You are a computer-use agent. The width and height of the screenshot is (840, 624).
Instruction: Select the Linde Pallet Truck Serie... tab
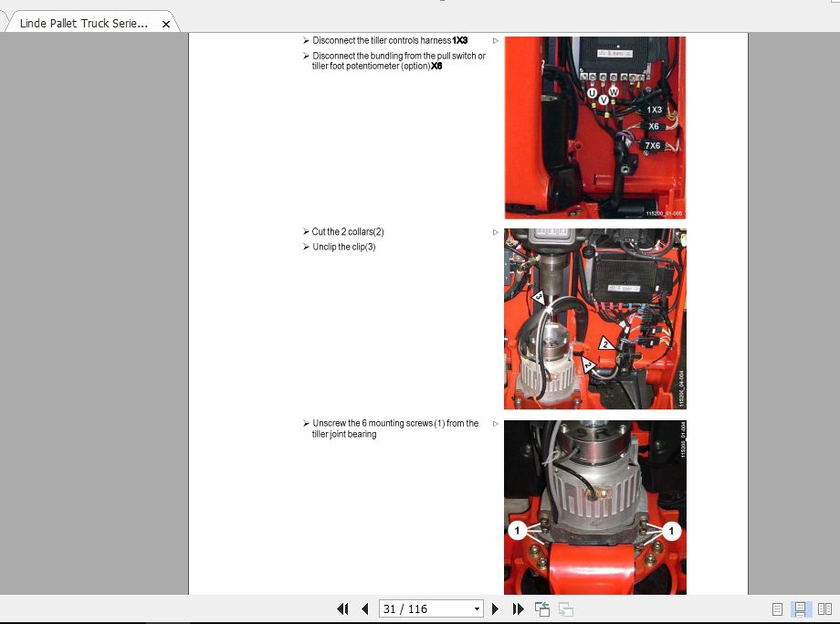[83, 24]
